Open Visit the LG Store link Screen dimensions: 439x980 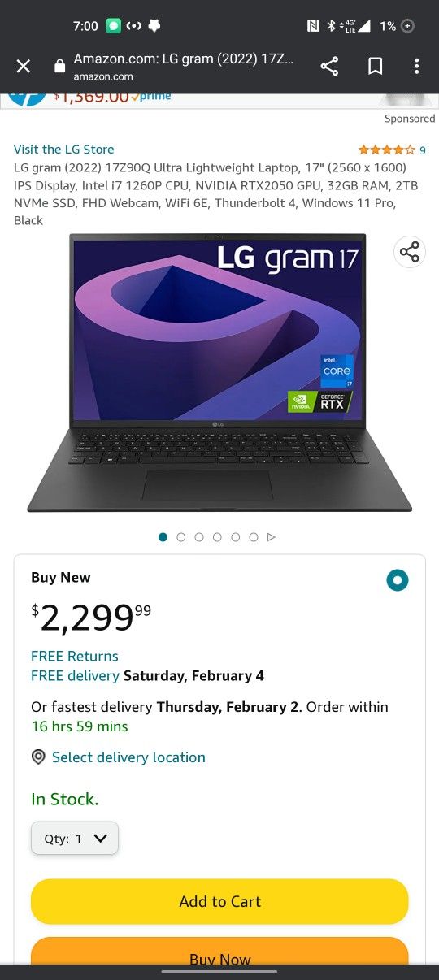[x=64, y=150]
